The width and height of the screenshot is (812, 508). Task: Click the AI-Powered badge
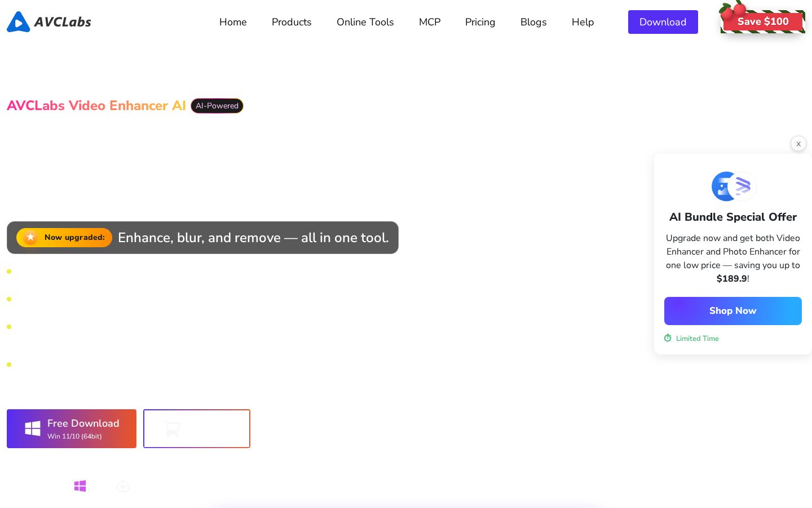(x=217, y=106)
